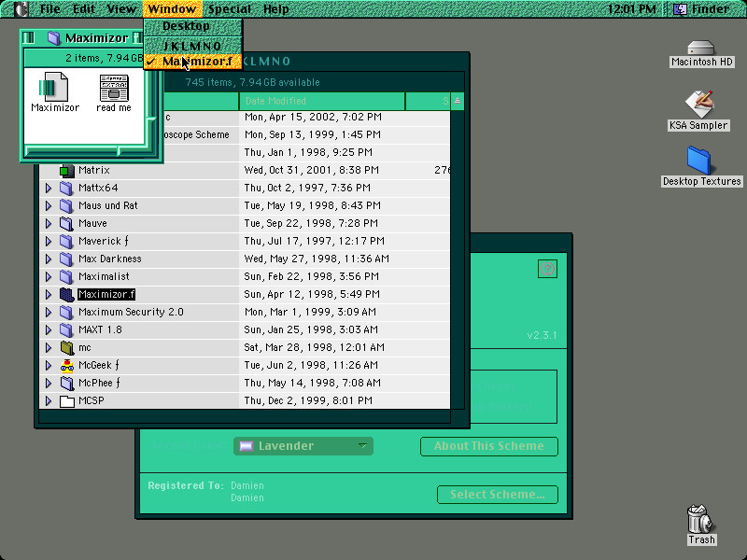Click the About This Scheme button

tap(488, 446)
